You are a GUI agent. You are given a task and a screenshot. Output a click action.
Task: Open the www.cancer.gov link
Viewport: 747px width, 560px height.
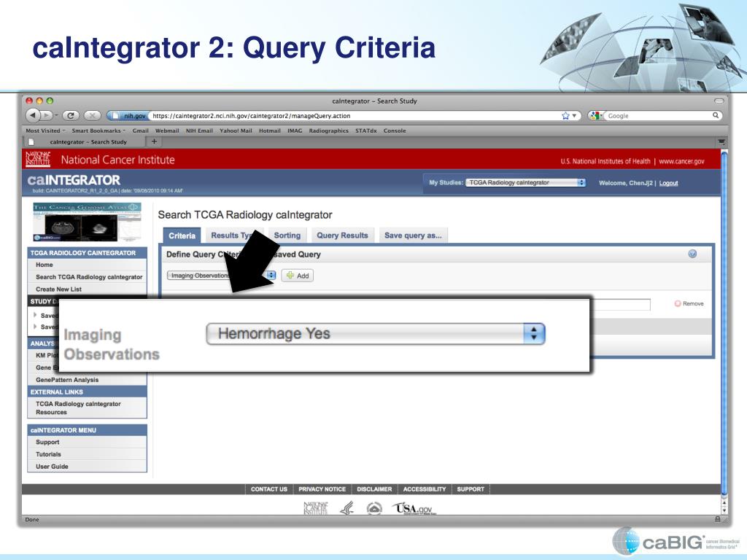click(x=681, y=161)
